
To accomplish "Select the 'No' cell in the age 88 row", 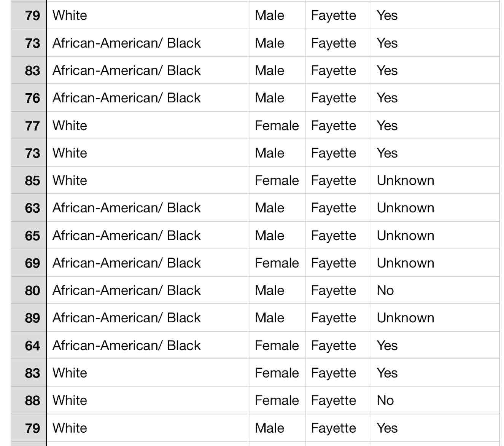I will (x=385, y=400).
